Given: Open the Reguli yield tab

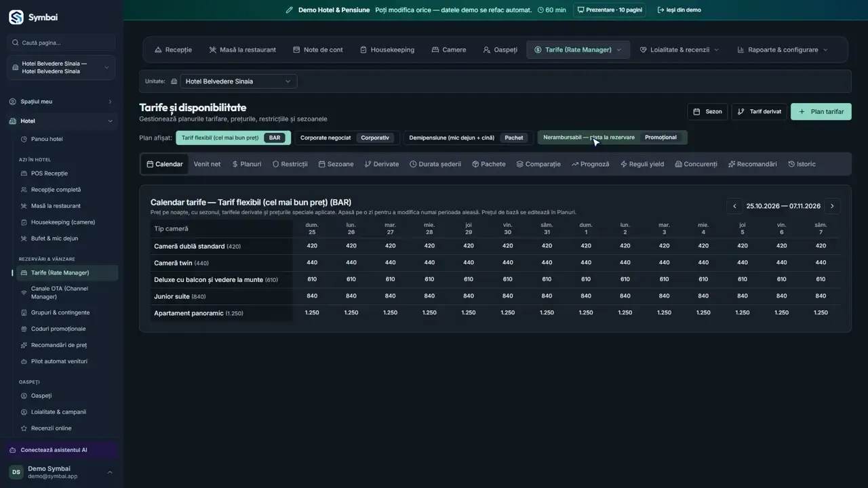Looking at the screenshot, I should point(642,164).
